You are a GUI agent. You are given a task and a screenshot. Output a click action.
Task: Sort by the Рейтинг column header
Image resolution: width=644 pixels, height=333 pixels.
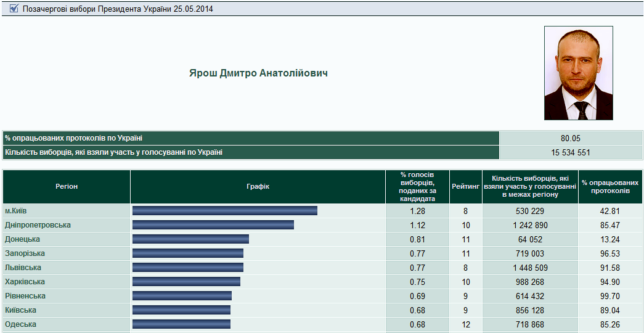pos(465,187)
